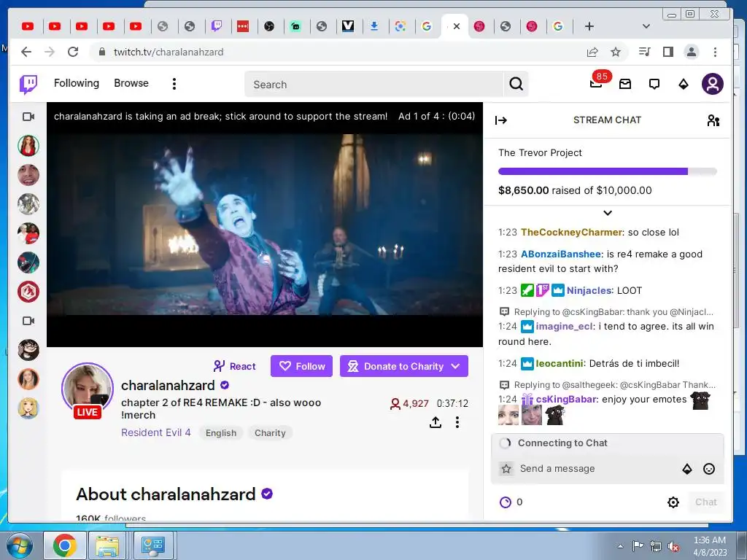Viewport: 747px width, 560px height.
Task: Open green-ringed red-haired avatar in sidebar
Action: point(28,146)
